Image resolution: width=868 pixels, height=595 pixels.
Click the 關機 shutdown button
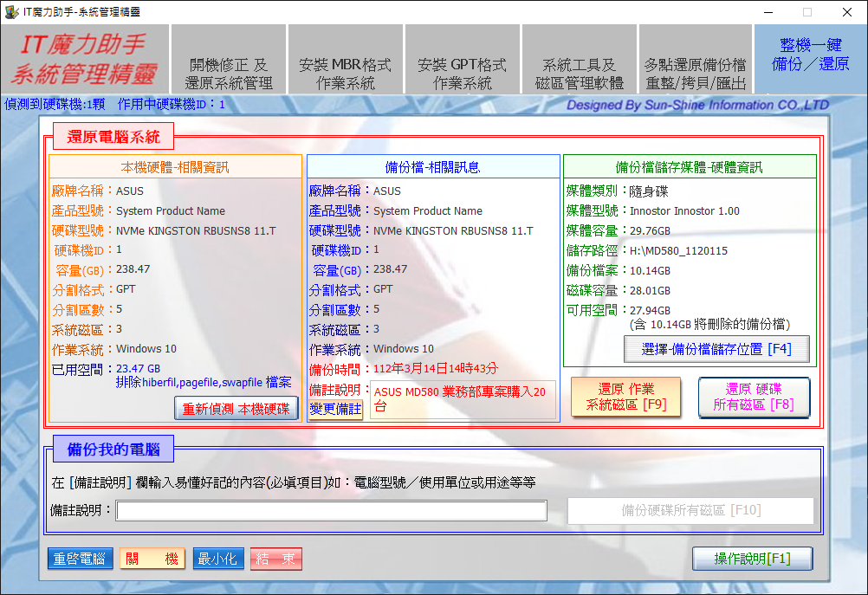[152, 559]
